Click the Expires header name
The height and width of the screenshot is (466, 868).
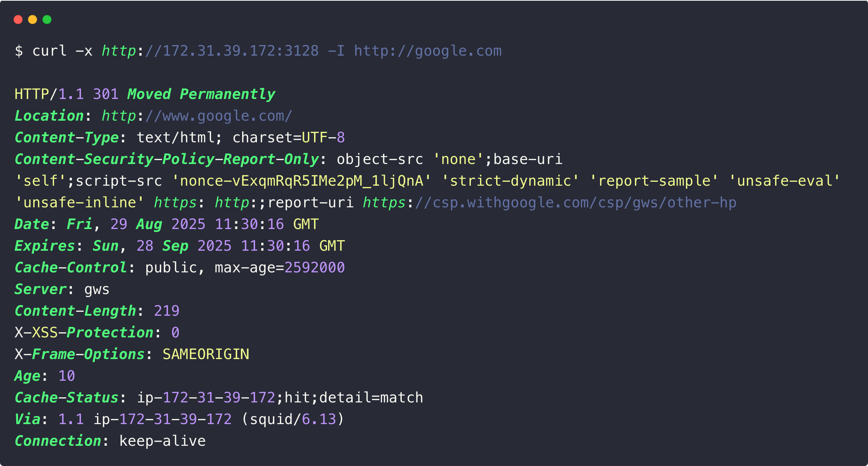tap(44, 246)
